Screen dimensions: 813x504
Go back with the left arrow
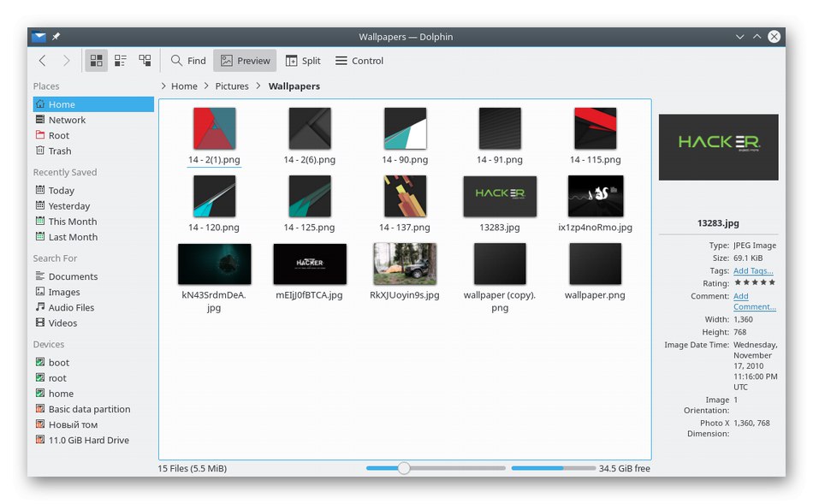[43, 61]
